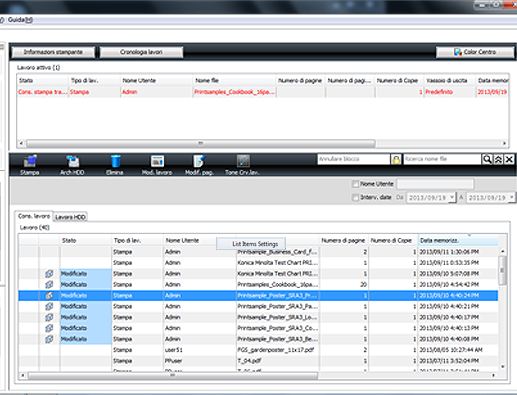Switch to the Lavora HDD tab
Screen dimensions: 517x395
click(x=70, y=217)
